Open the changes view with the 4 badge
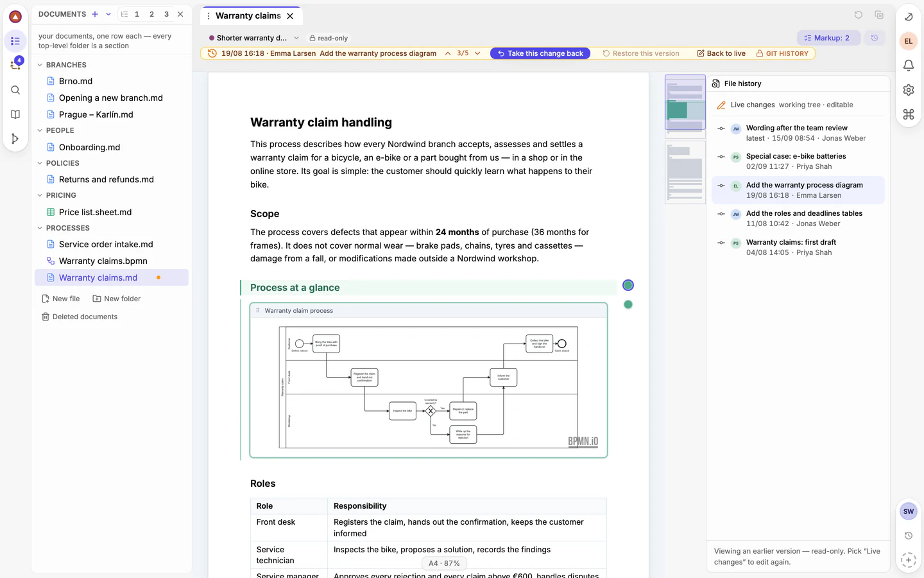The width and height of the screenshot is (924, 578). [x=15, y=65]
